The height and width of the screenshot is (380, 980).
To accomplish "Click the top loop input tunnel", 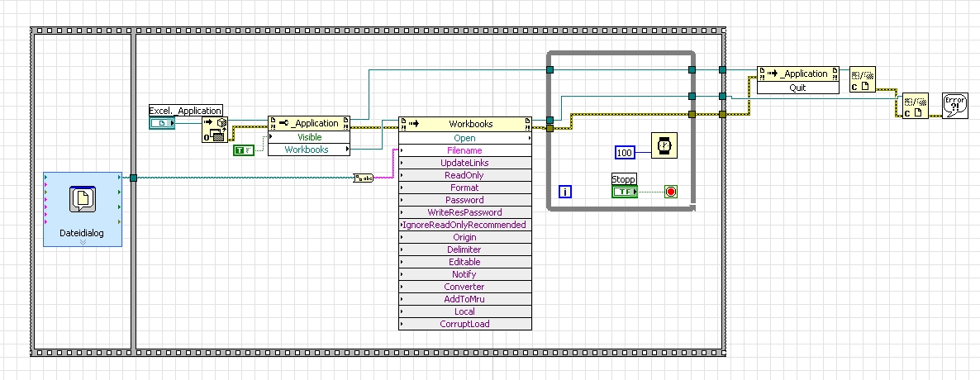I will tap(550, 70).
